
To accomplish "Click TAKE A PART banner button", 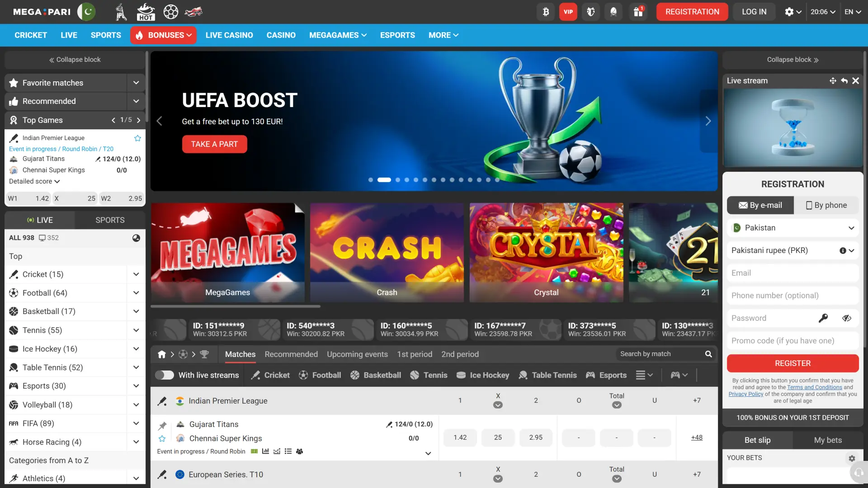I will click(x=214, y=144).
